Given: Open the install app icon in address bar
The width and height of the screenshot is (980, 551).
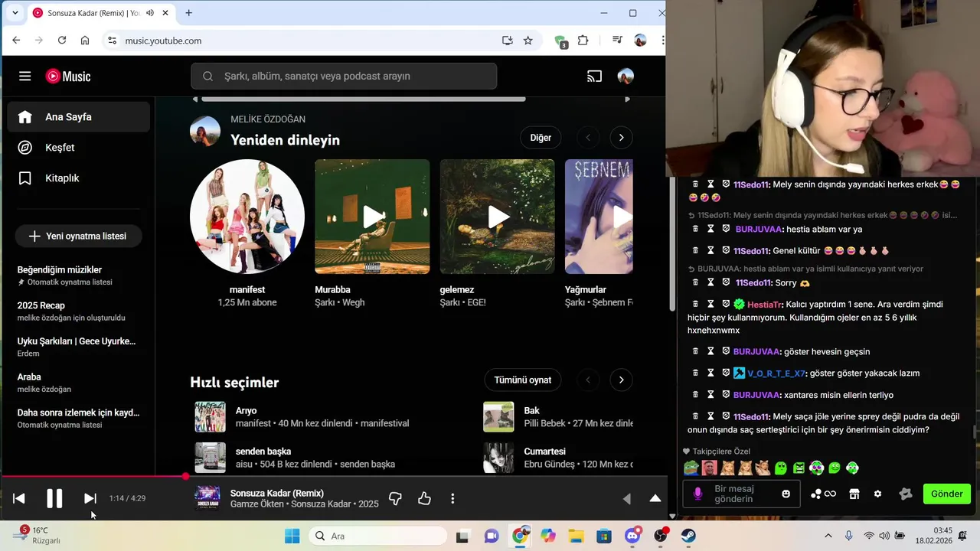Looking at the screenshot, I should click(507, 41).
